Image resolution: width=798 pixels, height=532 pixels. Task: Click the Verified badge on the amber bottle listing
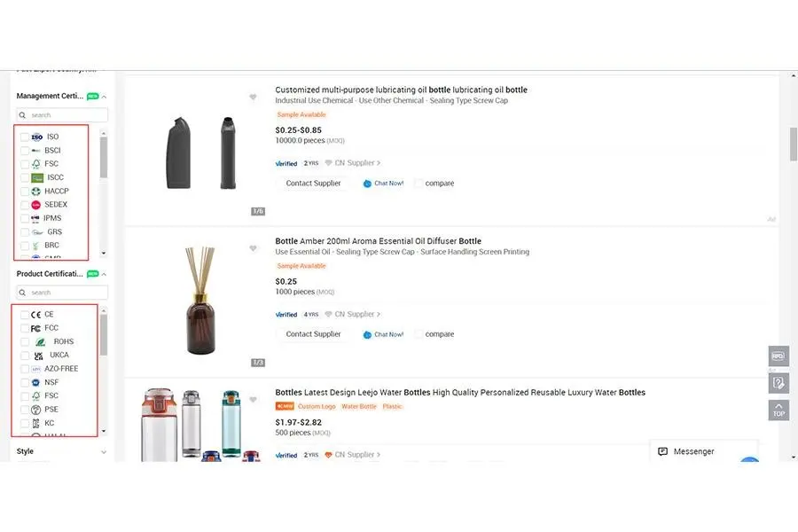tap(286, 314)
